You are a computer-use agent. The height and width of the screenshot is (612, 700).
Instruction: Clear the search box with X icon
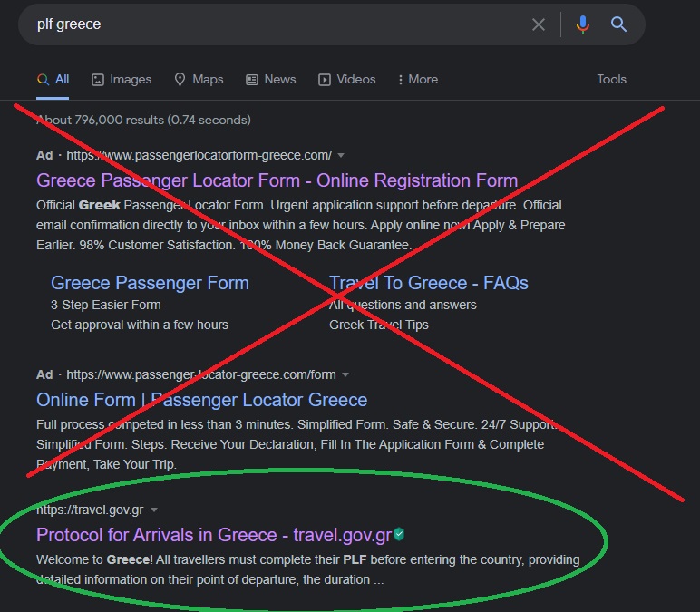coord(539,24)
